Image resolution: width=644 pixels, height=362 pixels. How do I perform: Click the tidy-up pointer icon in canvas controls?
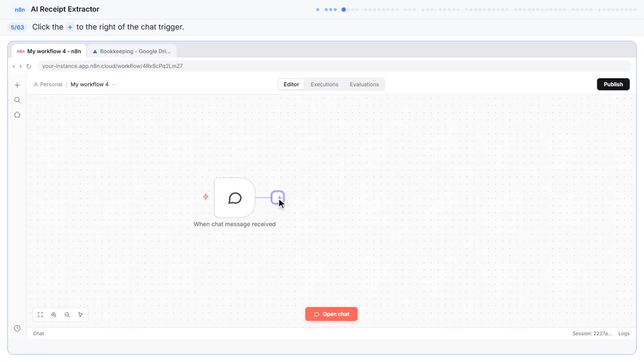click(x=80, y=315)
